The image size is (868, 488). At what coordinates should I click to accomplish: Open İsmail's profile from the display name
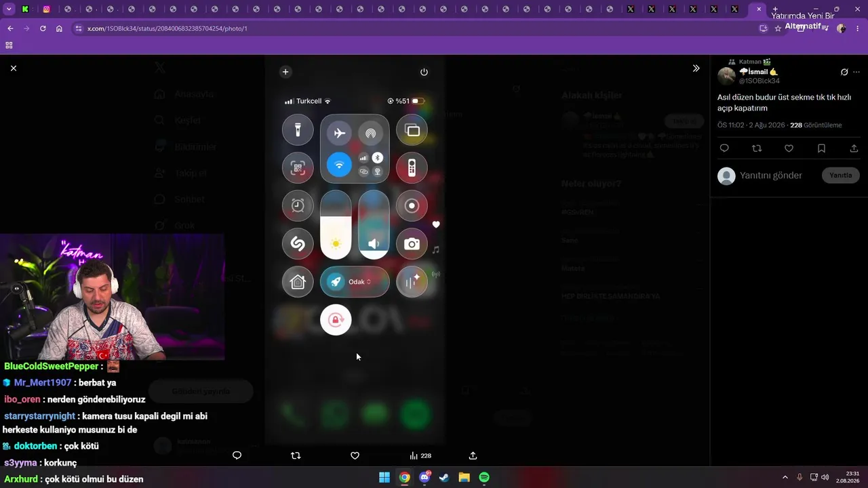coord(758,72)
